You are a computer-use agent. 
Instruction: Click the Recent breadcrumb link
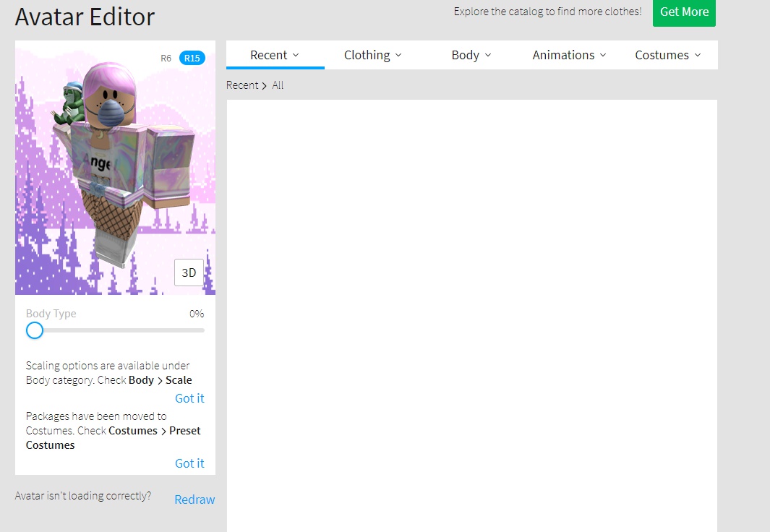click(242, 85)
